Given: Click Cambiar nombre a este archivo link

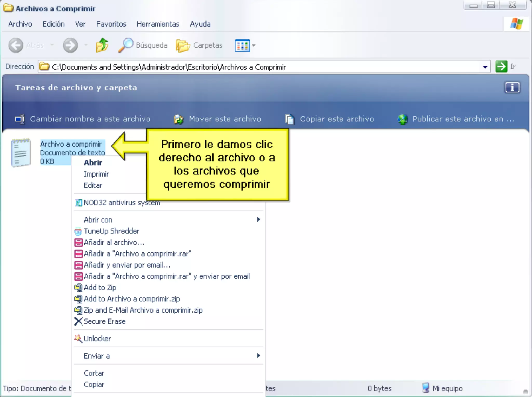Looking at the screenshot, I should pyautogui.click(x=90, y=119).
